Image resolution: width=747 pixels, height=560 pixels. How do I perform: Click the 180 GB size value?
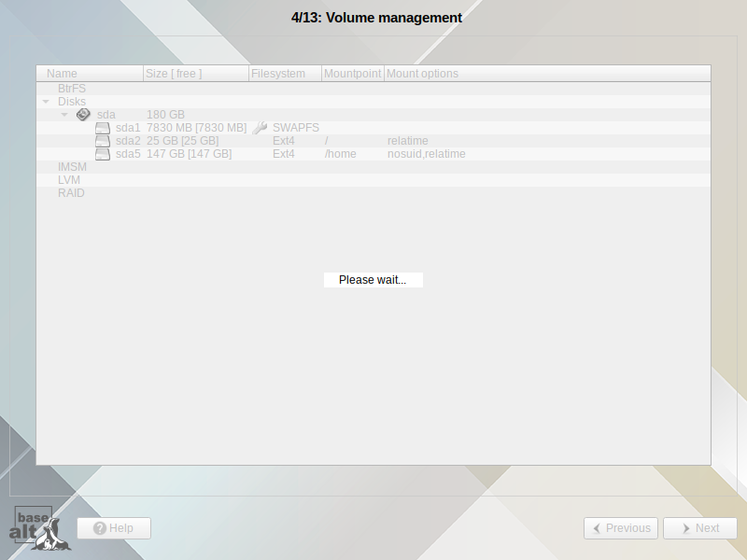point(165,115)
